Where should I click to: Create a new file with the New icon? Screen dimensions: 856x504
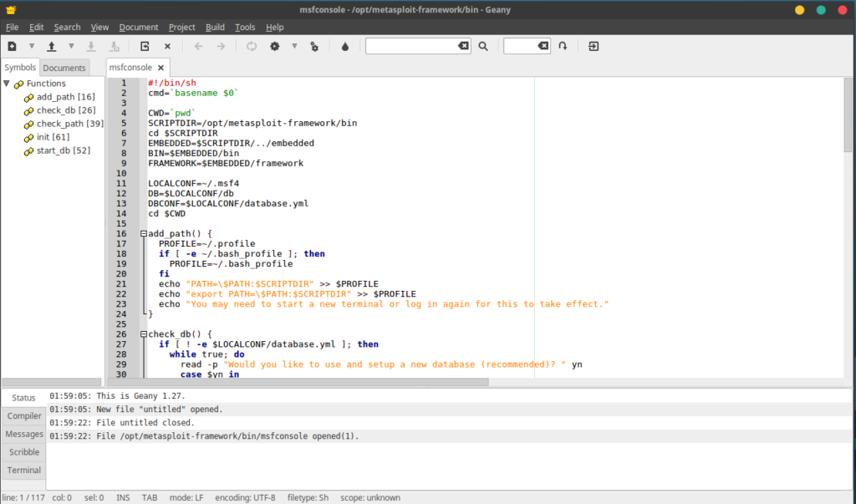11,46
